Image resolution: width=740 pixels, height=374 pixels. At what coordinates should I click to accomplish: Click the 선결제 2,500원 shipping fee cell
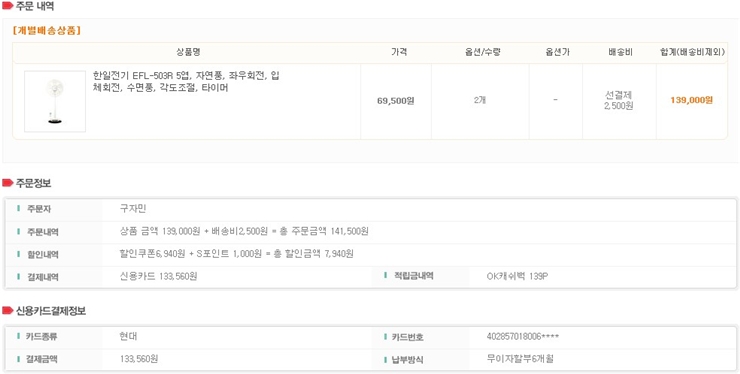click(x=619, y=101)
